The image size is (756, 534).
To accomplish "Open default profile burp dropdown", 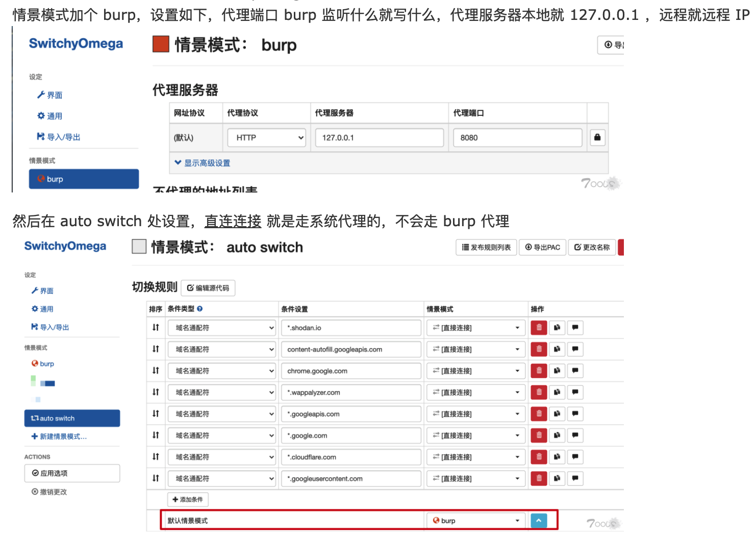I will pyautogui.click(x=475, y=520).
